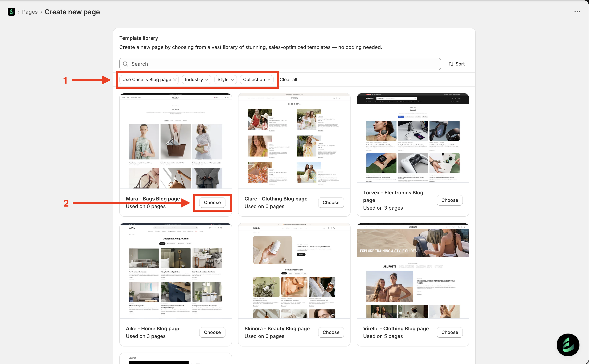This screenshot has height=364, width=589.
Task: Open the Skinora Beauty template preview thumbnail
Action: coord(294,271)
